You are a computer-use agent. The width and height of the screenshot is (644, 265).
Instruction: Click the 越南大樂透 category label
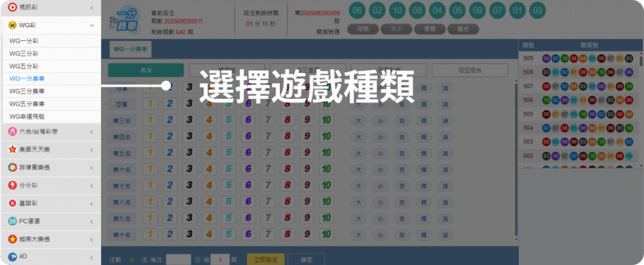(35, 239)
